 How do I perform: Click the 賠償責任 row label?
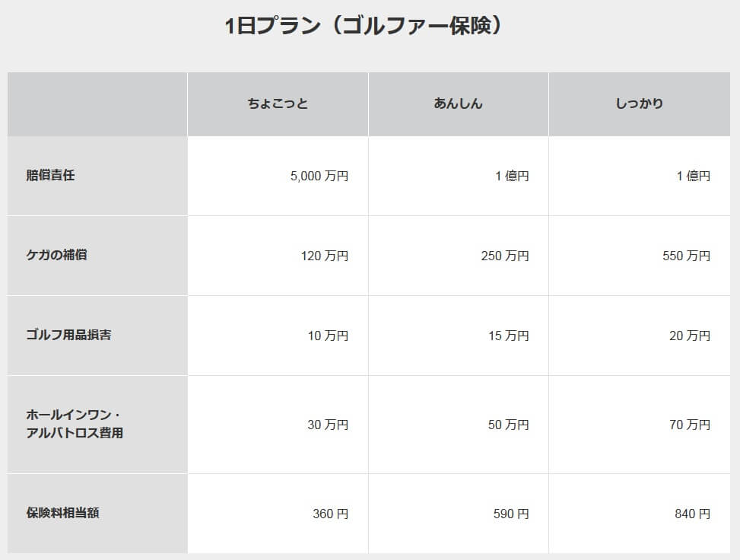50,176
